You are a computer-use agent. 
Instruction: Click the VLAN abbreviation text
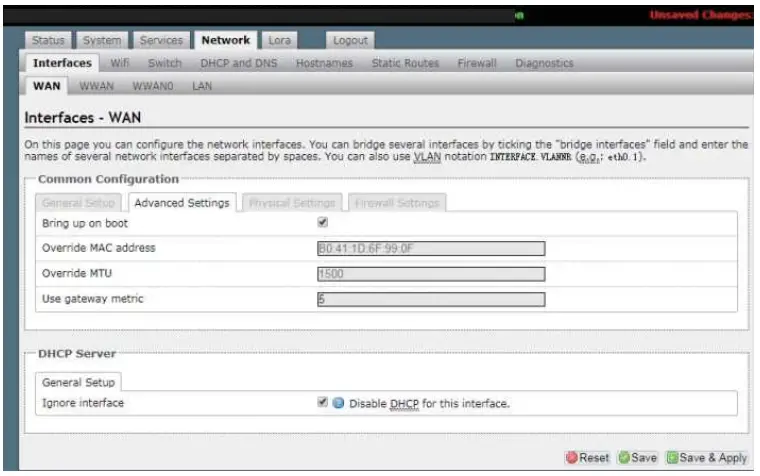point(427,157)
